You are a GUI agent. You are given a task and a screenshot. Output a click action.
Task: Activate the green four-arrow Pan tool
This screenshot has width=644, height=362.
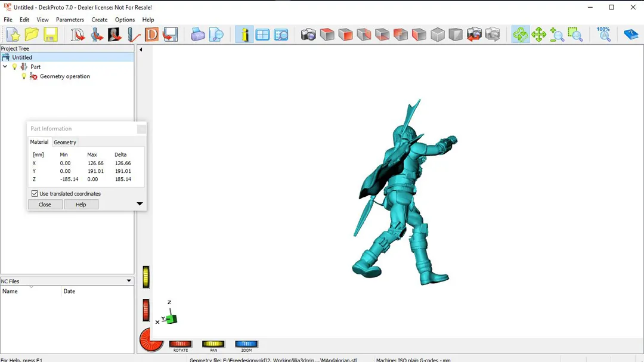click(x=538, y=35)
